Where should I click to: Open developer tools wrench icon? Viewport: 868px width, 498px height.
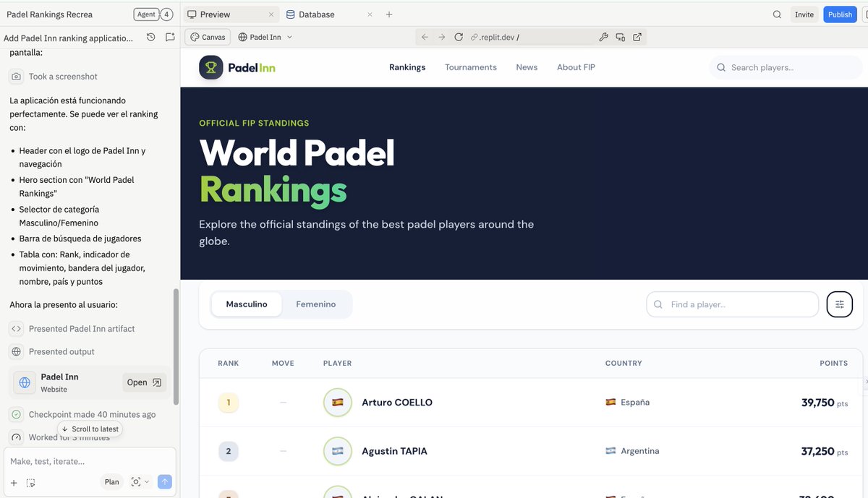(x=604, y=37)
